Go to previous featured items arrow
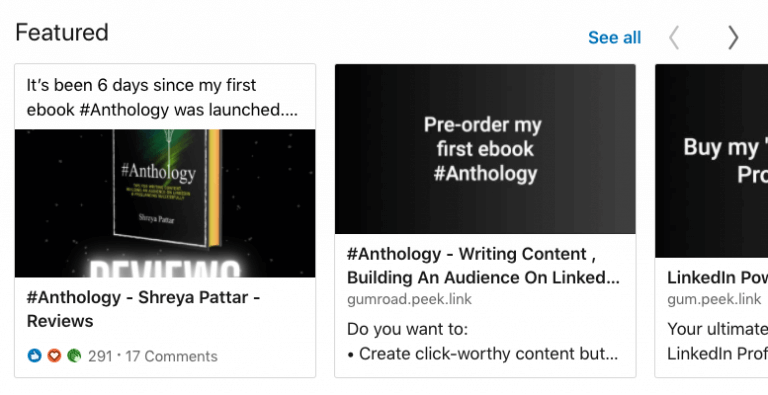This screenshot has height=395, width=768. (674, 37)
